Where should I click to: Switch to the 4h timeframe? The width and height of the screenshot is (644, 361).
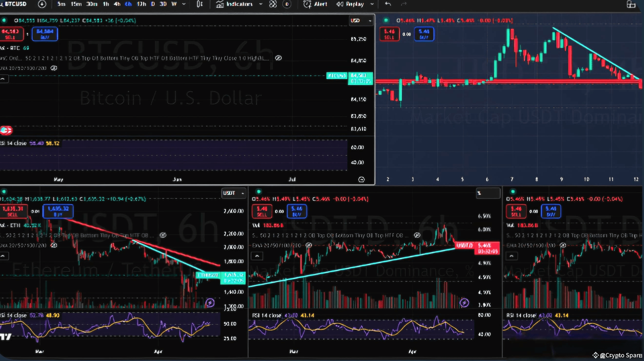point(117,4)
